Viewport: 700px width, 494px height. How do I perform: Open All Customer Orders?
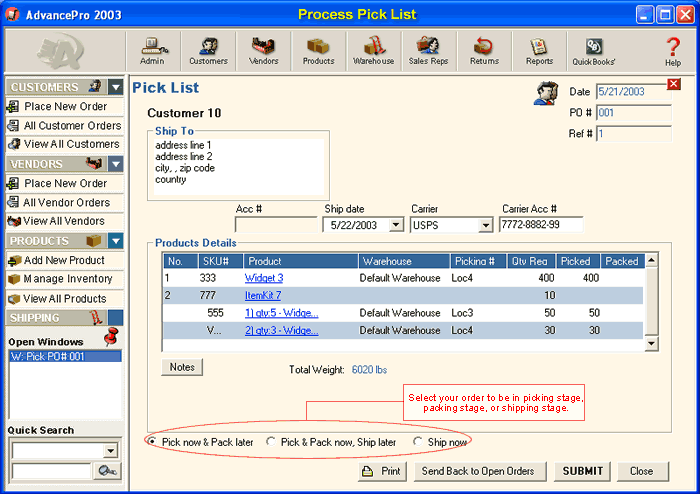coord(64,126)
